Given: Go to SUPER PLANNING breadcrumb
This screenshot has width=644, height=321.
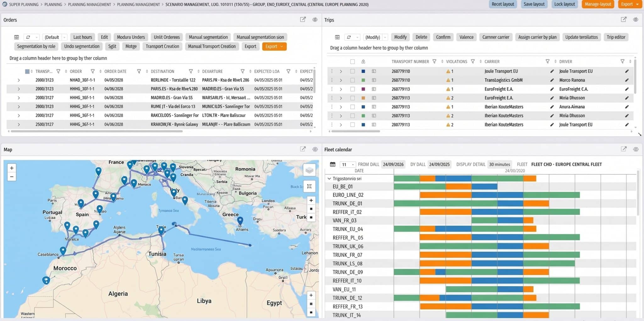Looking at the screenshot, I should click(24, 4).
